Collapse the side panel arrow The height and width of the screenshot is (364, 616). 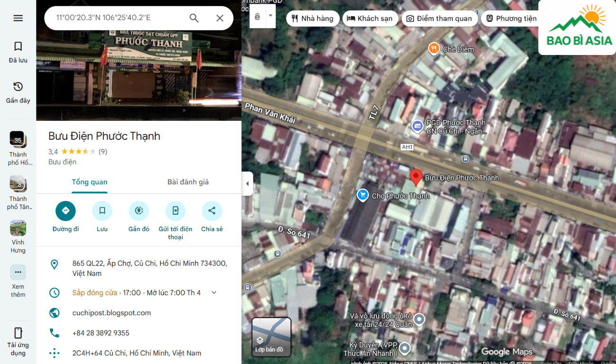click(x=247, y=183)
